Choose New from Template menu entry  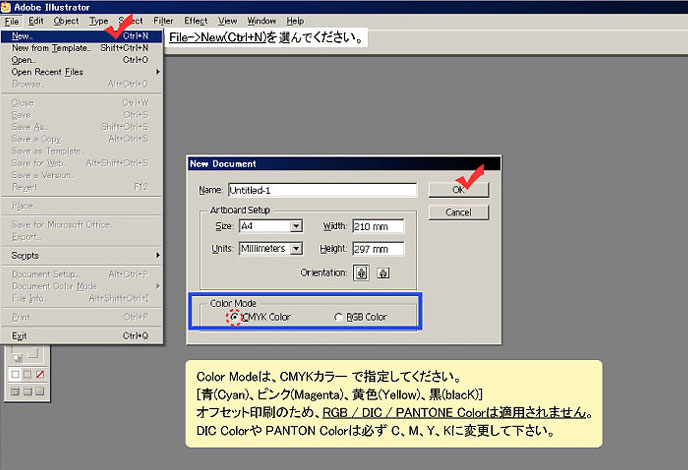82,48
